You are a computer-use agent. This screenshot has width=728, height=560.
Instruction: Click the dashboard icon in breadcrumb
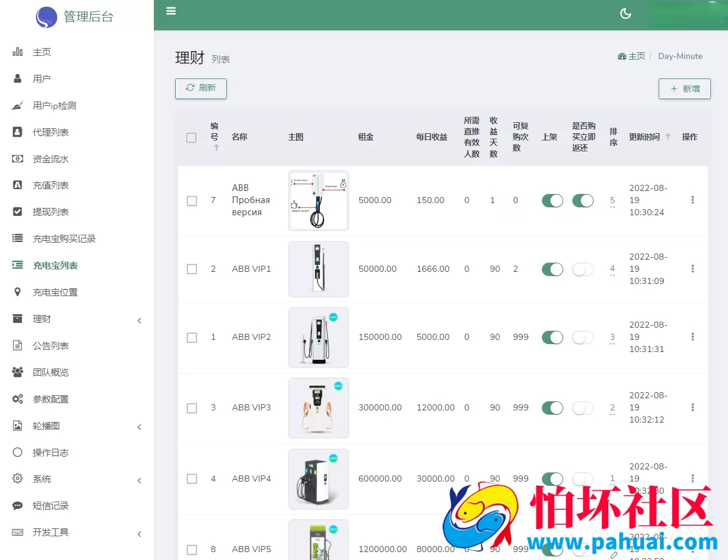622,56
